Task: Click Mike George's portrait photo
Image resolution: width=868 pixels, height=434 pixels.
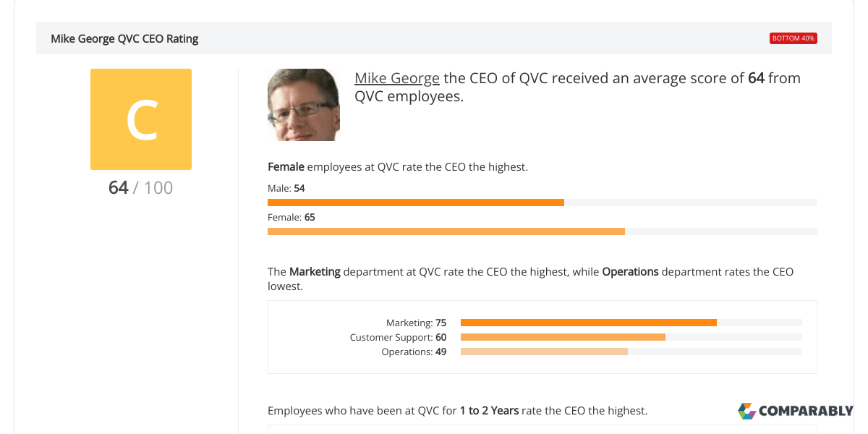Action: [x=304, y=105]
